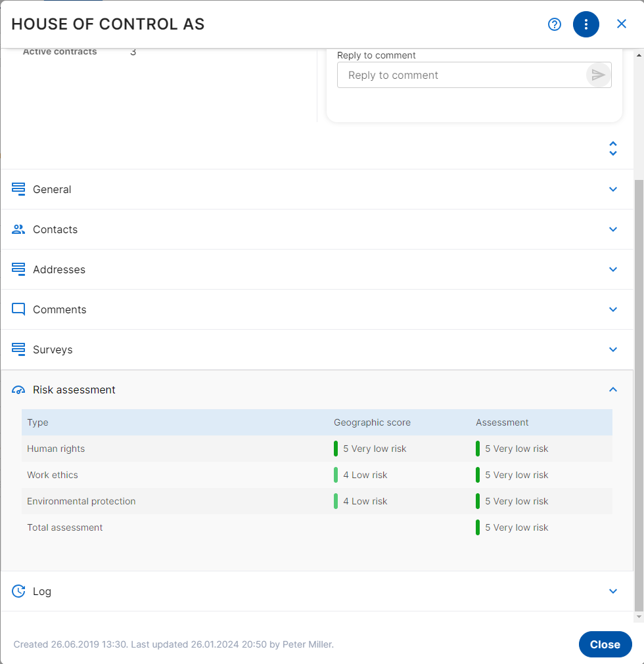Click the scrollbar down arrow
This screenshot has height=664, width=644.
(x=639, y=617)
